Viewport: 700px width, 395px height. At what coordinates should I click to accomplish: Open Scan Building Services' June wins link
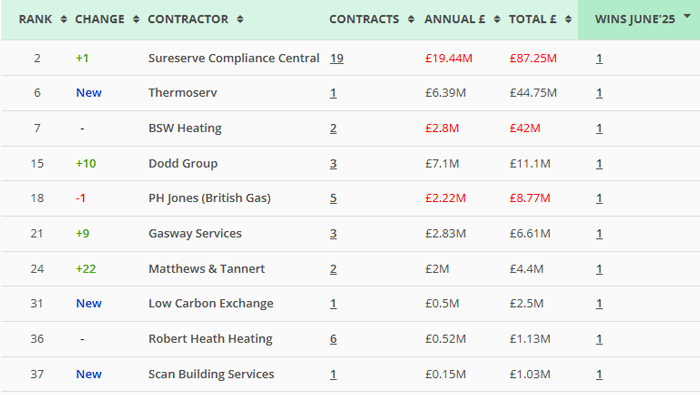click(599, 374)
